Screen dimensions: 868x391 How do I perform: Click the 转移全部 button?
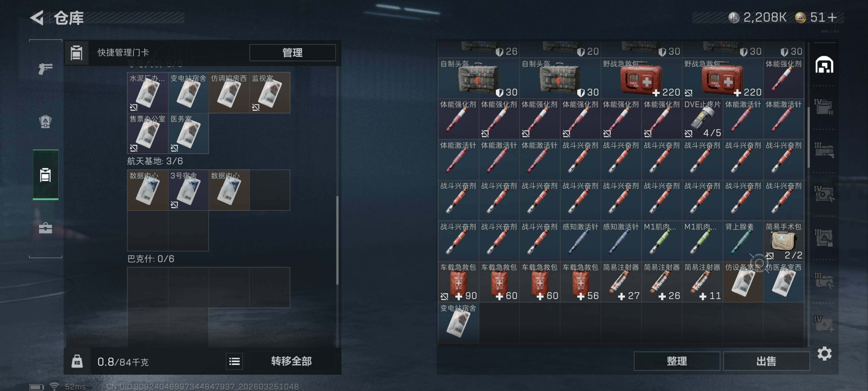tap(291, 361)
